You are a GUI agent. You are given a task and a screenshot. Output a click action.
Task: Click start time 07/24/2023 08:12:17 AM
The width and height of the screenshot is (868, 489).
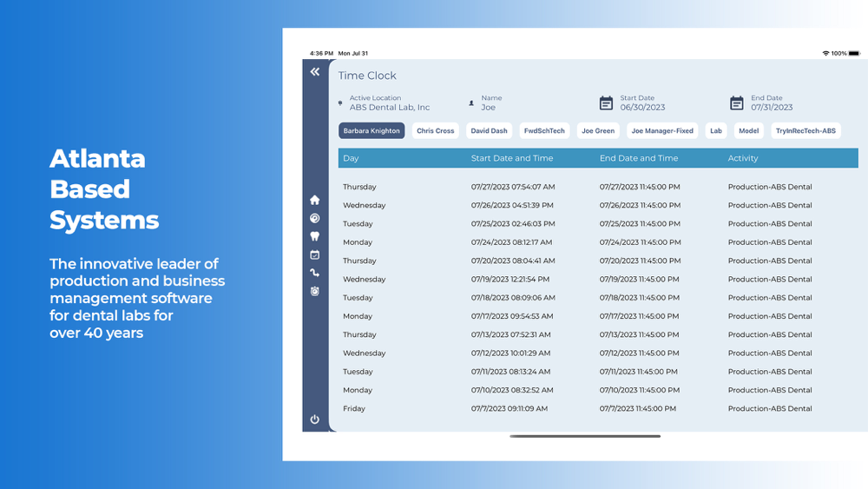511,242
